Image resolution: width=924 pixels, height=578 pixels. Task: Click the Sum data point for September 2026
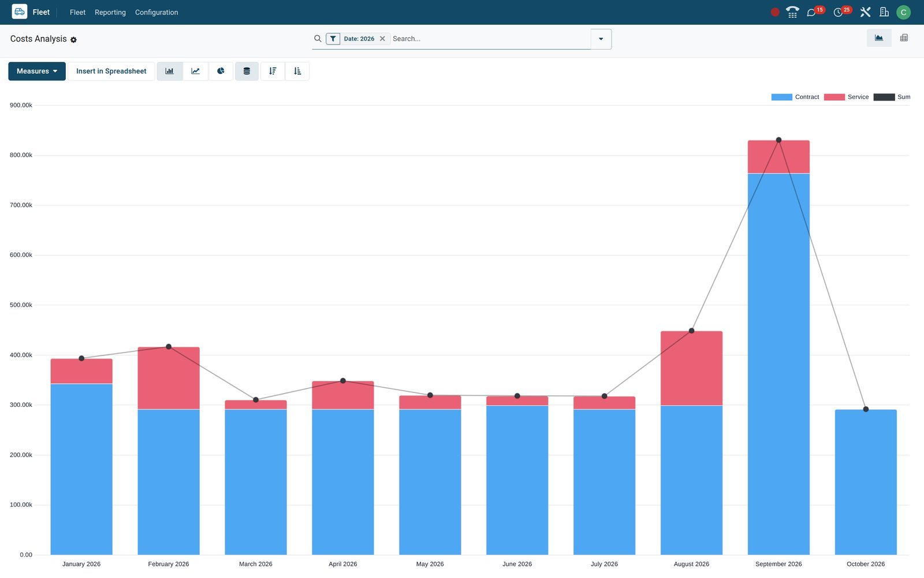pyautogui.click(x=778, y=140)
